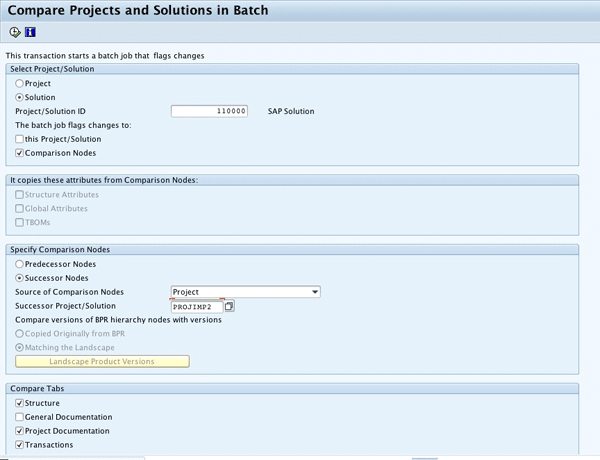Click the Project/Solution ID input field

(209, 111)
